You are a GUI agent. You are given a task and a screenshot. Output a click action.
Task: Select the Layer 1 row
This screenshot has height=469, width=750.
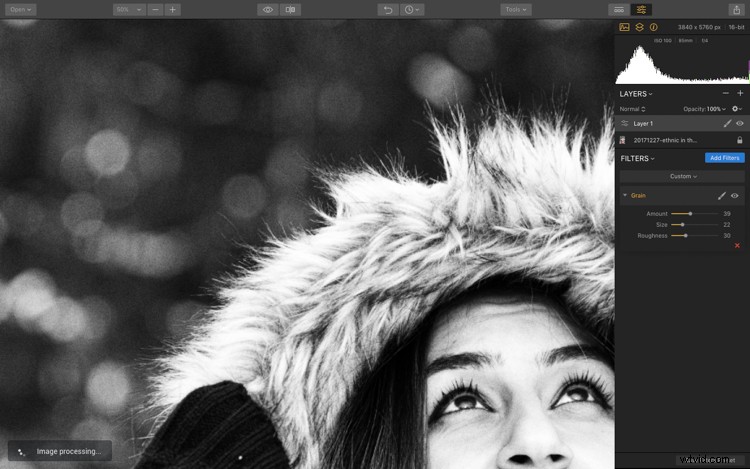[682, 123]
